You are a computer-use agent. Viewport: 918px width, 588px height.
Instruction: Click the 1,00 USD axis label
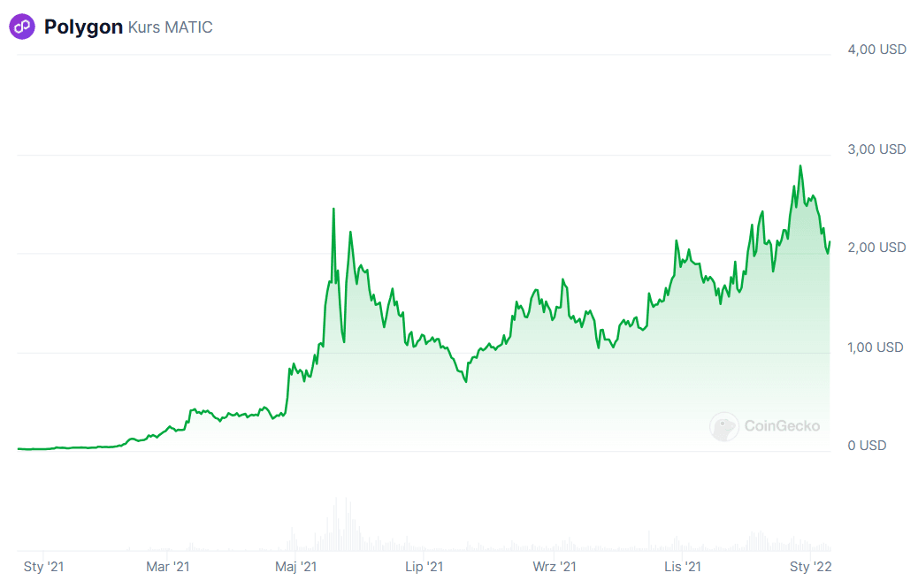[876, 347]
